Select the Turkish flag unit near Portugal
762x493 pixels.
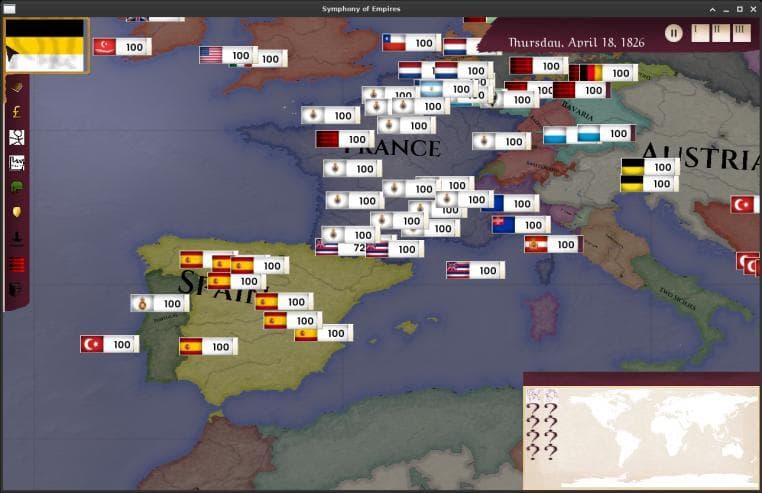110,344
